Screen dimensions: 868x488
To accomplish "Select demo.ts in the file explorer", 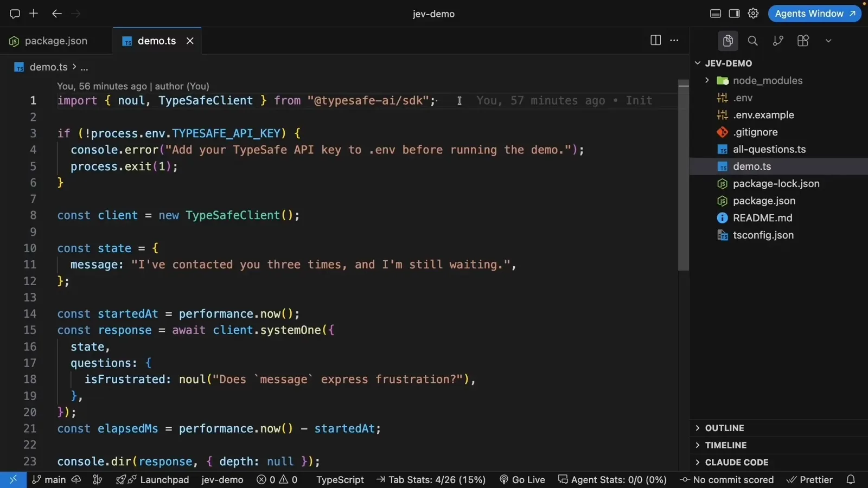I will [x=778, y=166].
